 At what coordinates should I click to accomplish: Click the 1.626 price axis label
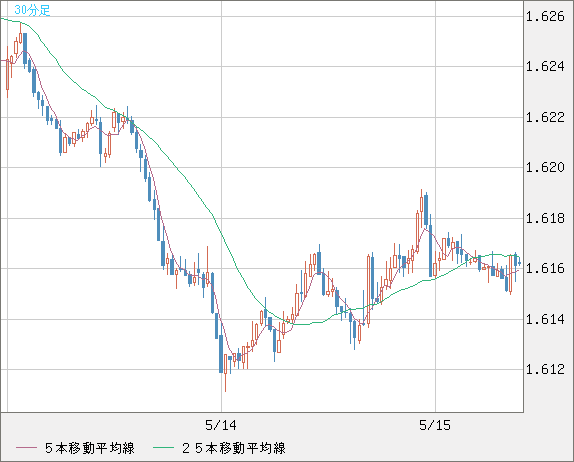(x=545, y=16)
